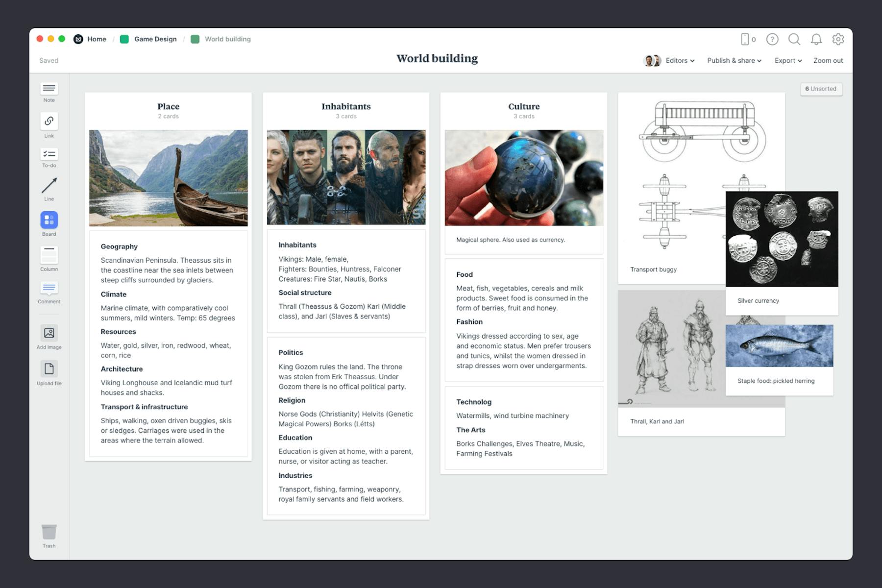Viewport: 882px width, 588px height.
Task: Go to Home via the breadcrumb
Action: (97, 39)
